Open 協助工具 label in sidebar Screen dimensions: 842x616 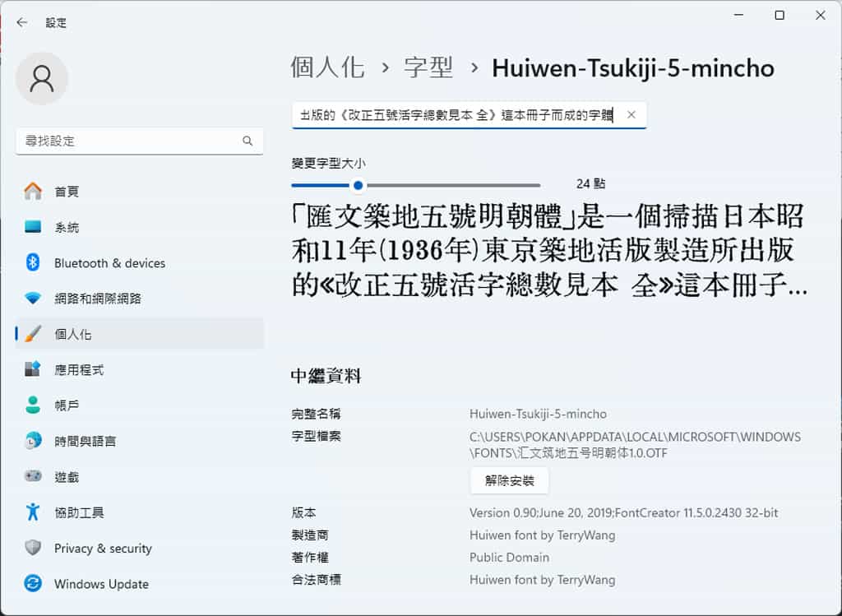79,512
